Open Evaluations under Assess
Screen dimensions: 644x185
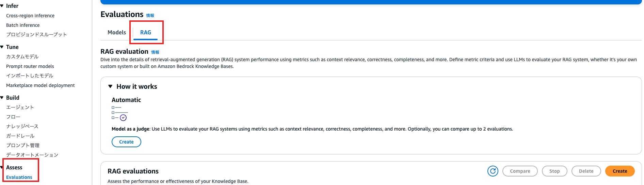(19, 177)
